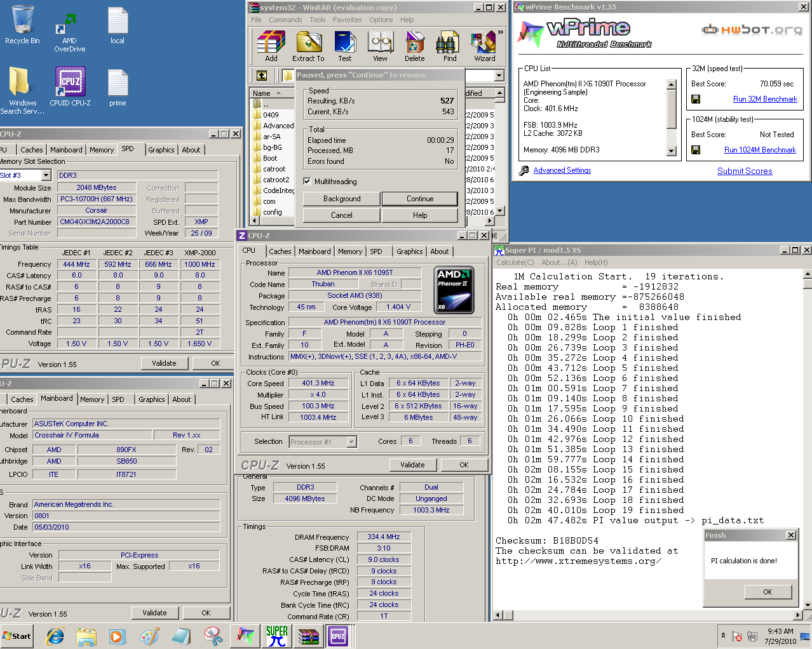812x649 pixels.
Task: Click the Advanced Settings wrench icon in wPrime
Action: [x=524, y=170]
